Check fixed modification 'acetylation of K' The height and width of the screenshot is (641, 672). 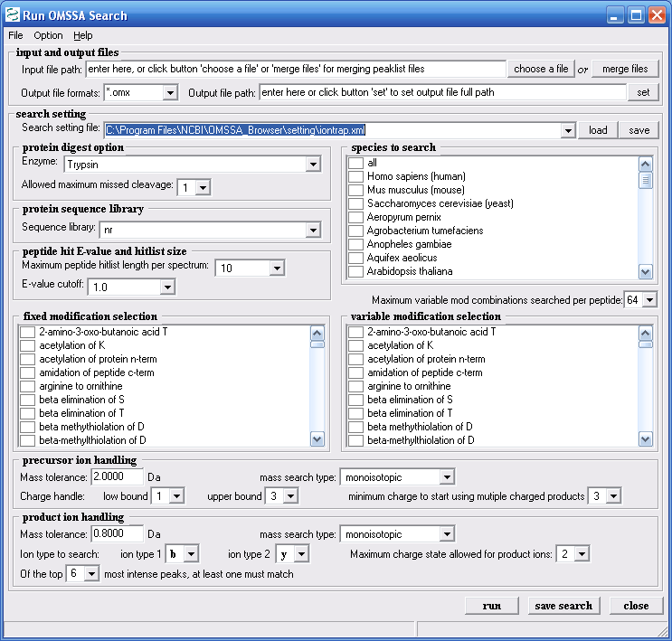27,345
